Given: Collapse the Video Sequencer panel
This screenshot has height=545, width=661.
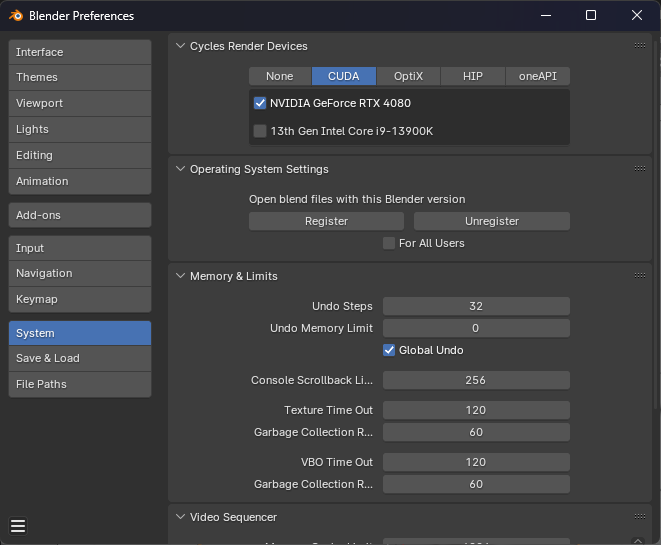Looking at the screenshot, I should coord(180,517).
